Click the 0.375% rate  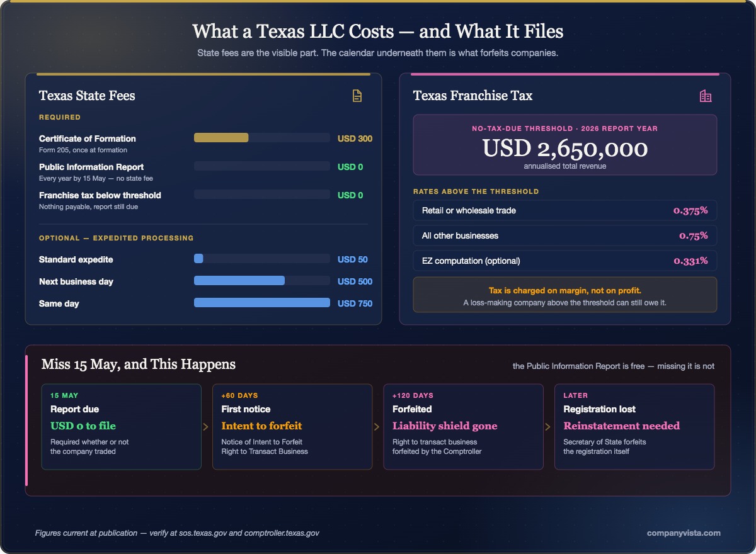(690, 210)
